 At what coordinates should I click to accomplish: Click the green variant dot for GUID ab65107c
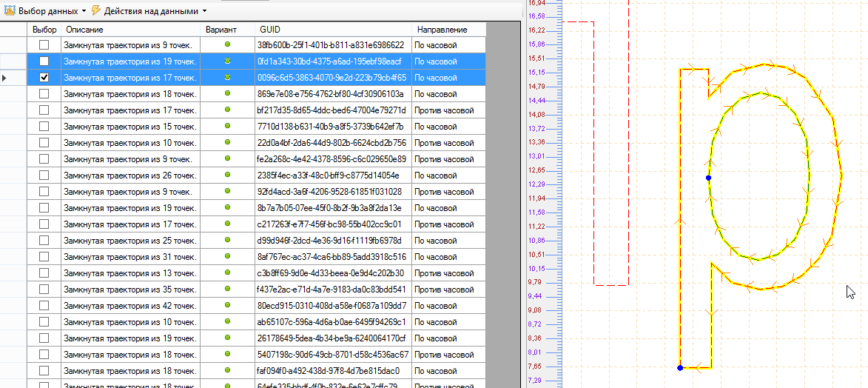[227, 321]
